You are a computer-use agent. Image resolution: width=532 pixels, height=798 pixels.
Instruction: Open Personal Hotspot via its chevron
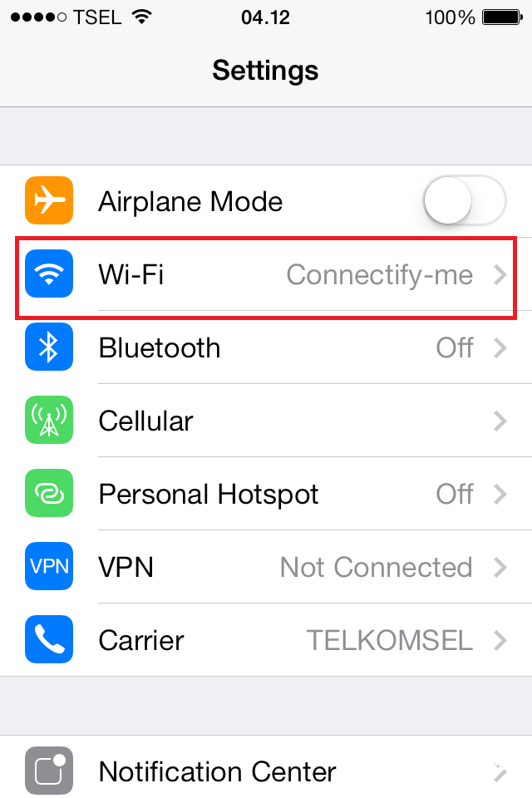pyautogui.click(x=500, y=494)
